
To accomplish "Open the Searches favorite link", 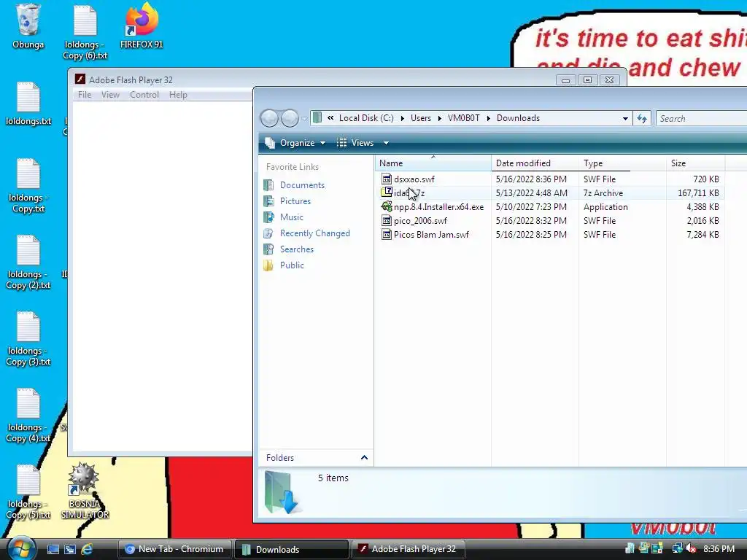I will point(296,249).
